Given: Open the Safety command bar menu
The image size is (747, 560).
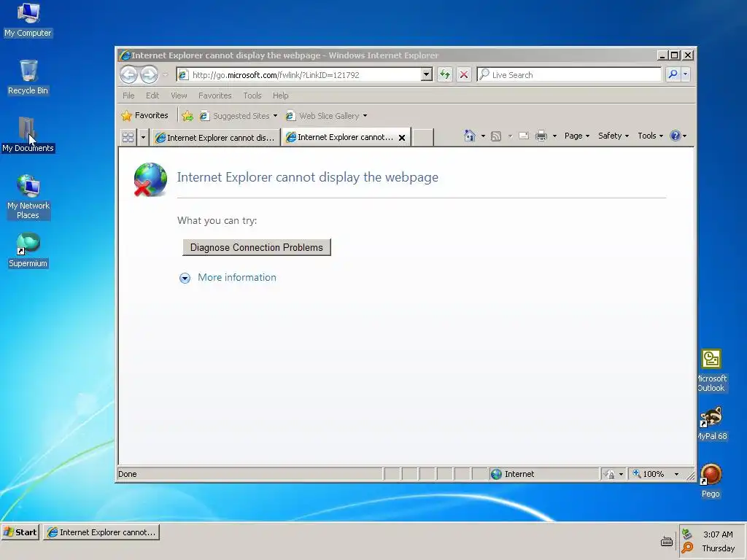Looking at the screenshot, I should [613, 136].
